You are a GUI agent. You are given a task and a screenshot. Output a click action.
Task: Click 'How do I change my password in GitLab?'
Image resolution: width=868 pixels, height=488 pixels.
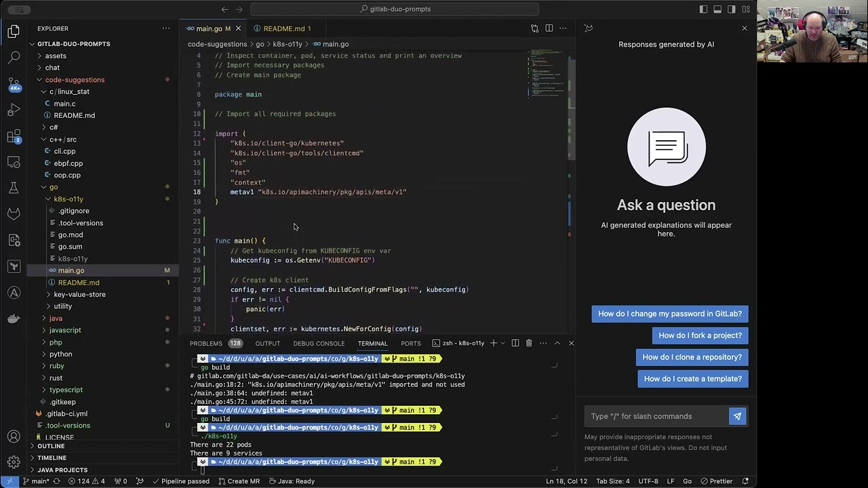[670, 314]
